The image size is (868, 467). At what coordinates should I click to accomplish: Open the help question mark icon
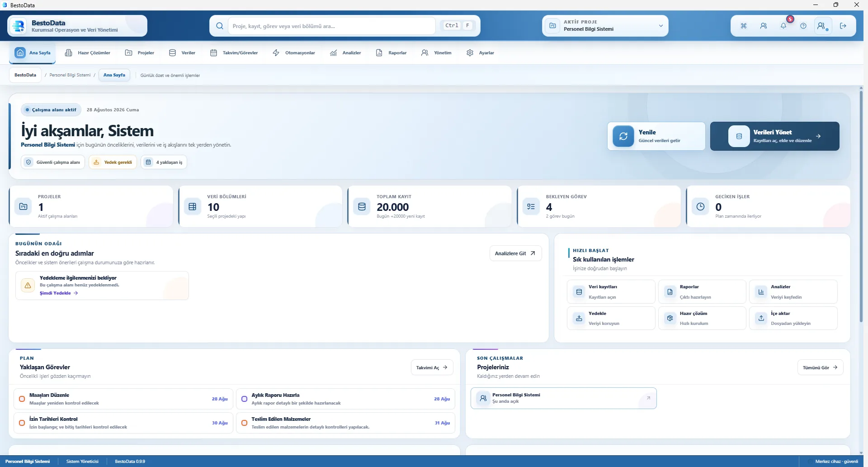[x=803, y=26]
